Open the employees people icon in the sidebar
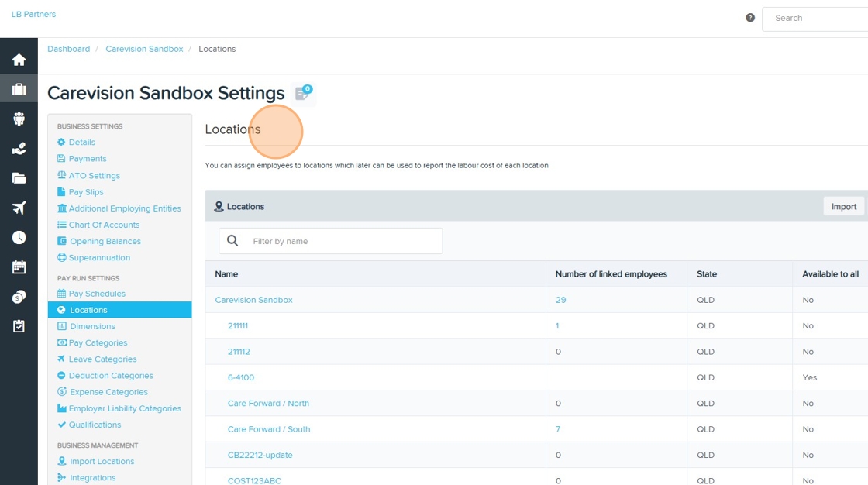This screenshot has width=868, height=485. (19, 119)
